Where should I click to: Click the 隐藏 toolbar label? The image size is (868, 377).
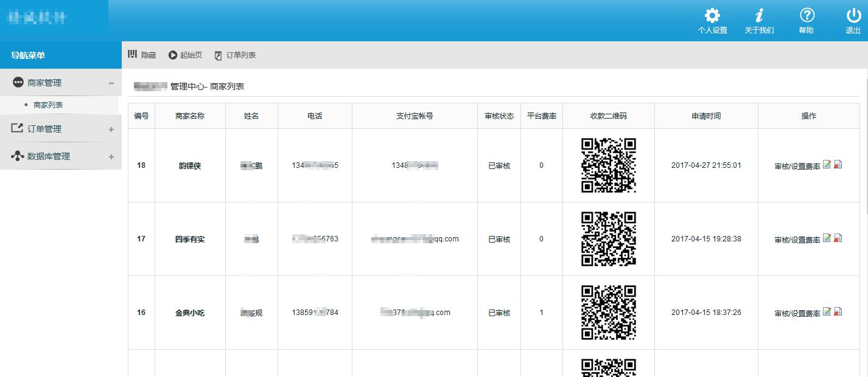(149, 55)
